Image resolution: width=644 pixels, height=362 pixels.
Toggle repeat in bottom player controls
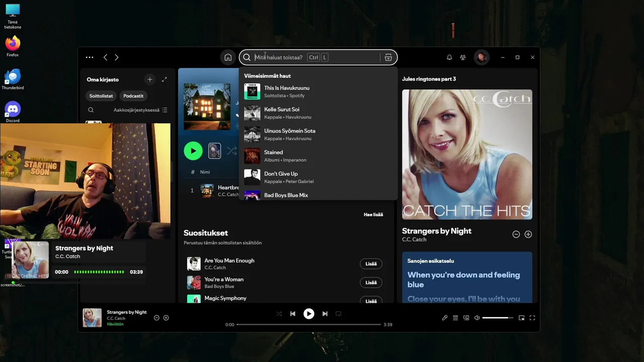click(x=339, y=314)
